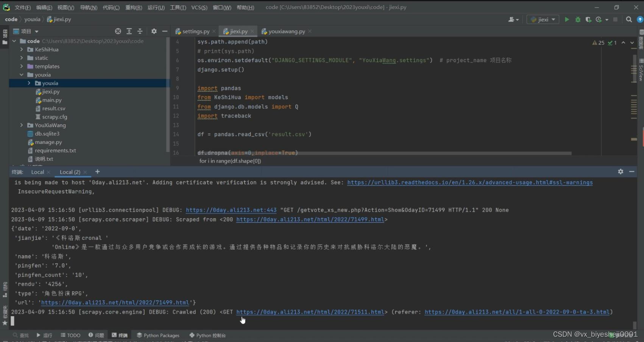The width and height of the screenshot is (644, 342).
Task: Select requirements.txt in project tree
Action: (x=55, y=150)
